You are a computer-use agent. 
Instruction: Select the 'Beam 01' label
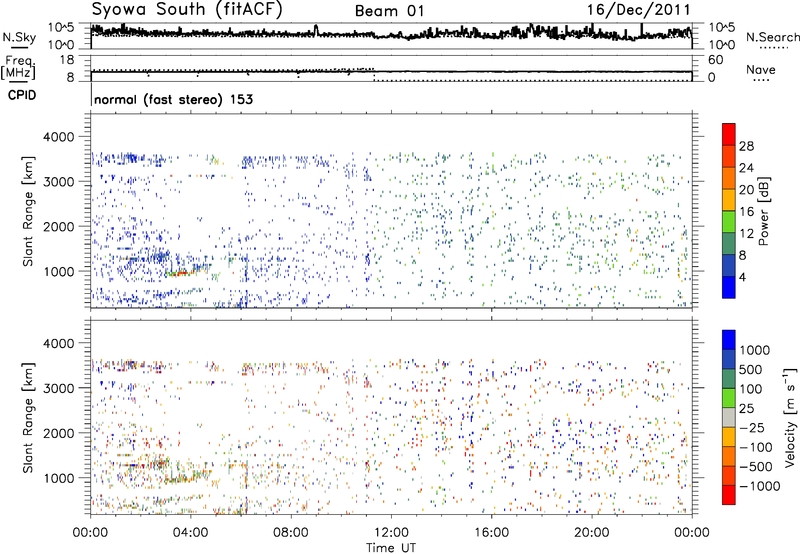(390, 11)
